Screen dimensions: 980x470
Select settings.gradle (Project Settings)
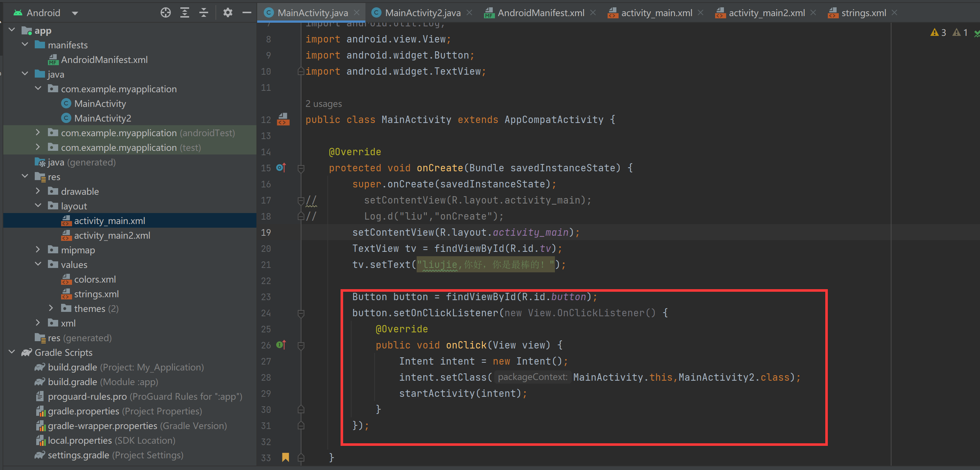click(x=109, y=455)
